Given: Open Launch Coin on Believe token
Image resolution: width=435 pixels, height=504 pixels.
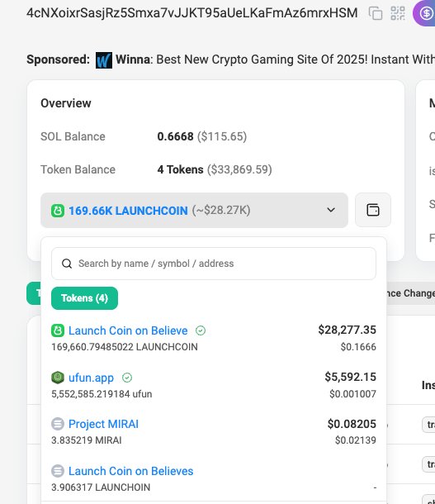Looking at the screenshot, I should [x=128, y=330].
